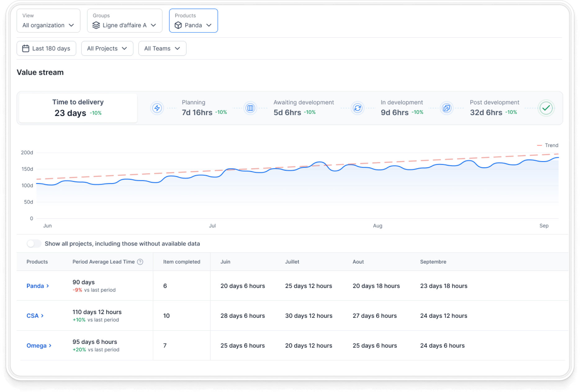Select the Time to delivery stage card

click(77, 108)
